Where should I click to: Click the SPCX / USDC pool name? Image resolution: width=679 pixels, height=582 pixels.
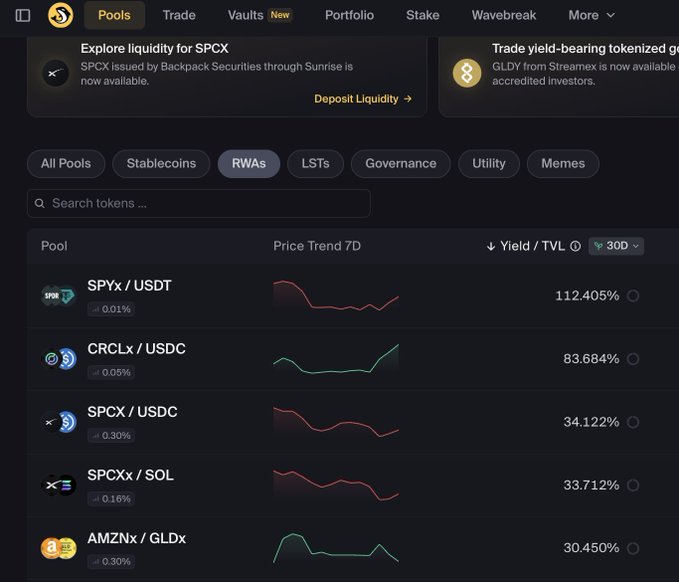(133, 412)
